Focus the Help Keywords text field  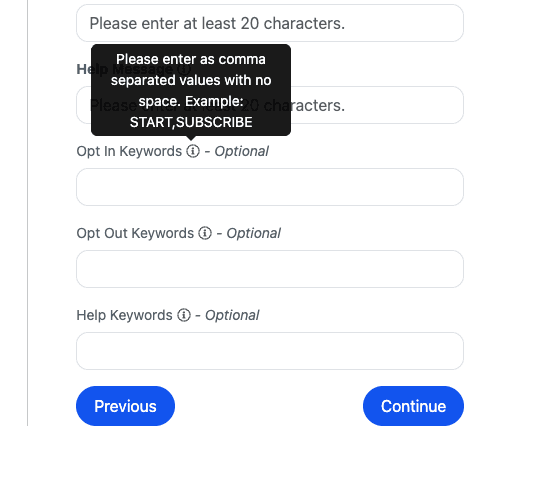click(270, 351)
